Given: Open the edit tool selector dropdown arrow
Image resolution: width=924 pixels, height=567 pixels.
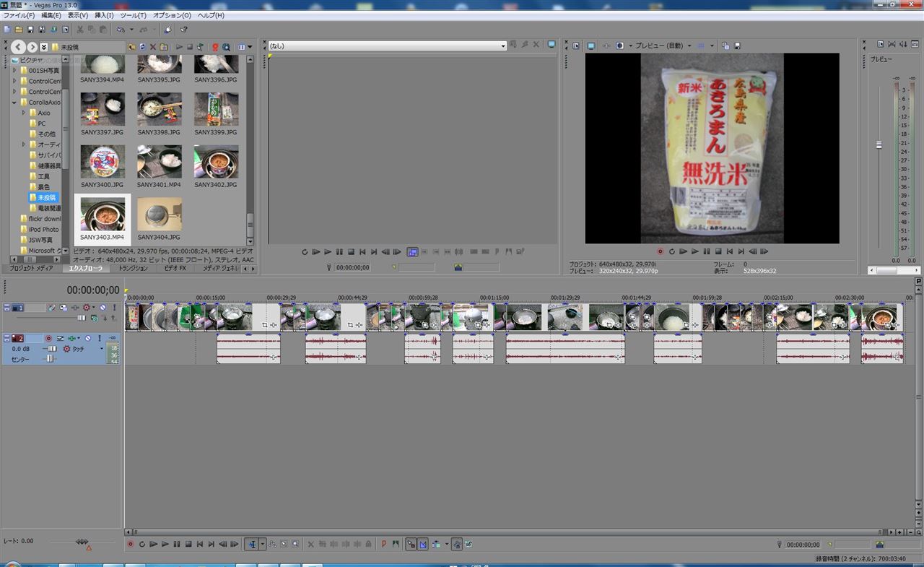Looking at the screenshot, I should tap(263, 544).
